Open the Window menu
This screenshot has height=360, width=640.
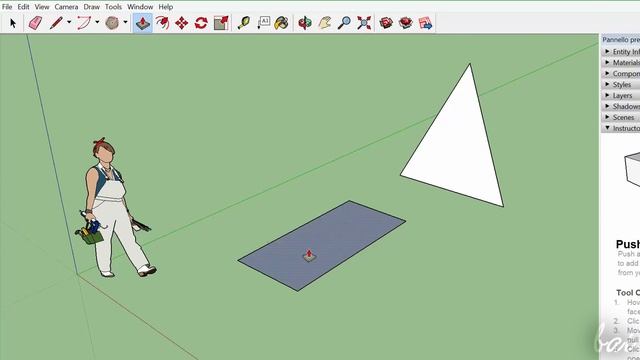coord(140,7)
